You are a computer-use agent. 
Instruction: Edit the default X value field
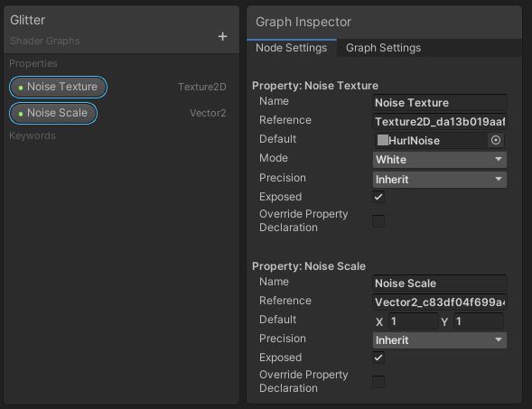[x=413, y=321]
